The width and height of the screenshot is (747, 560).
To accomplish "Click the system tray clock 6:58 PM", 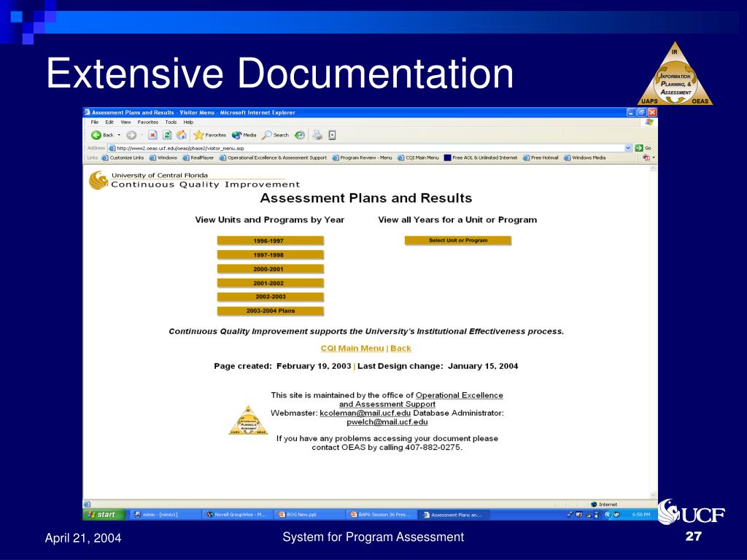I will (x=640, y=515).
